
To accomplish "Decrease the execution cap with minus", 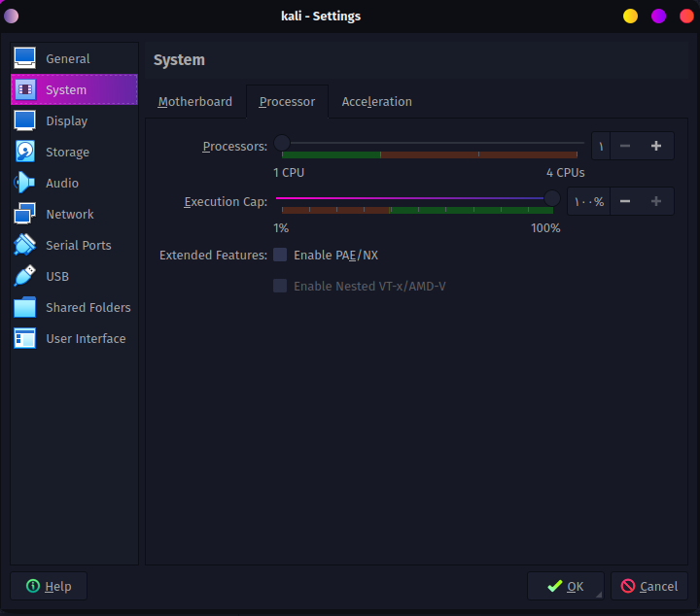I will pyautogui.click(x=625, y=202).
